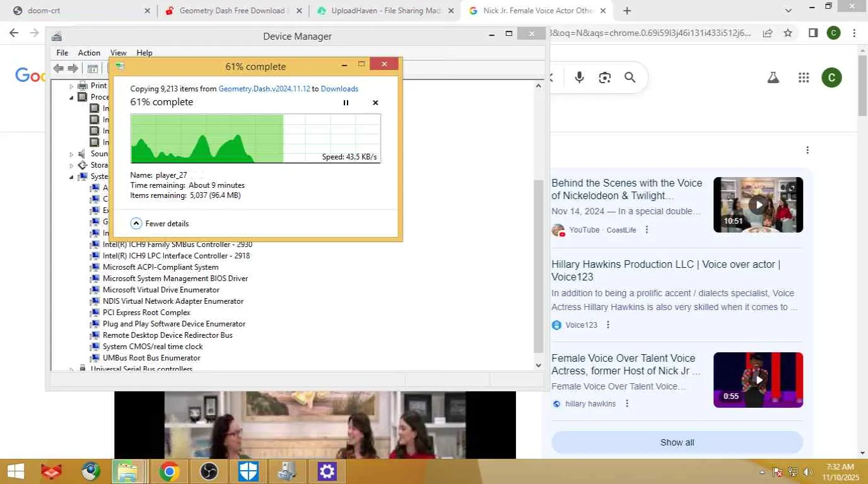Viewport: 868px width, 484px height.
Task: Open the blue shield app on the taskbar
Action: pyautogui.click(x=248, y=471)
